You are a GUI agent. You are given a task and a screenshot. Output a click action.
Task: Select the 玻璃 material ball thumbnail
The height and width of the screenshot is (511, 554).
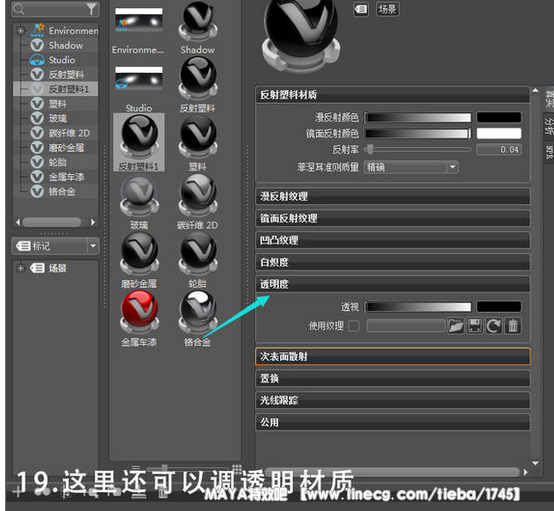(139, 196)
